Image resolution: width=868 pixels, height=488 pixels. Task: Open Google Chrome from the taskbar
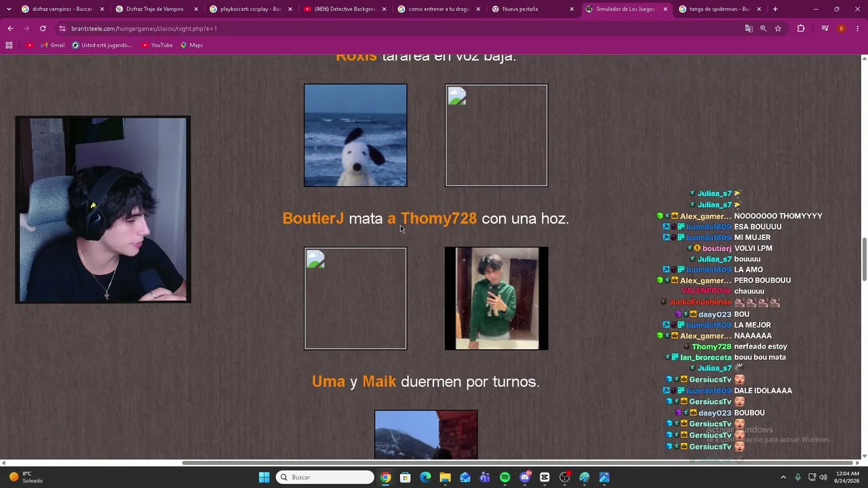pos(385,477)
